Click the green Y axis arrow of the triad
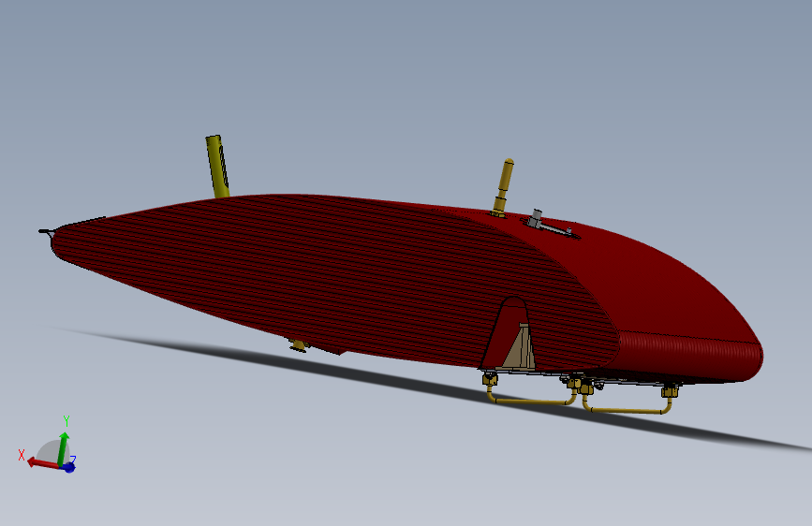Screen dimensions: 812x526 pyautogui.click(x=64, y=448)
